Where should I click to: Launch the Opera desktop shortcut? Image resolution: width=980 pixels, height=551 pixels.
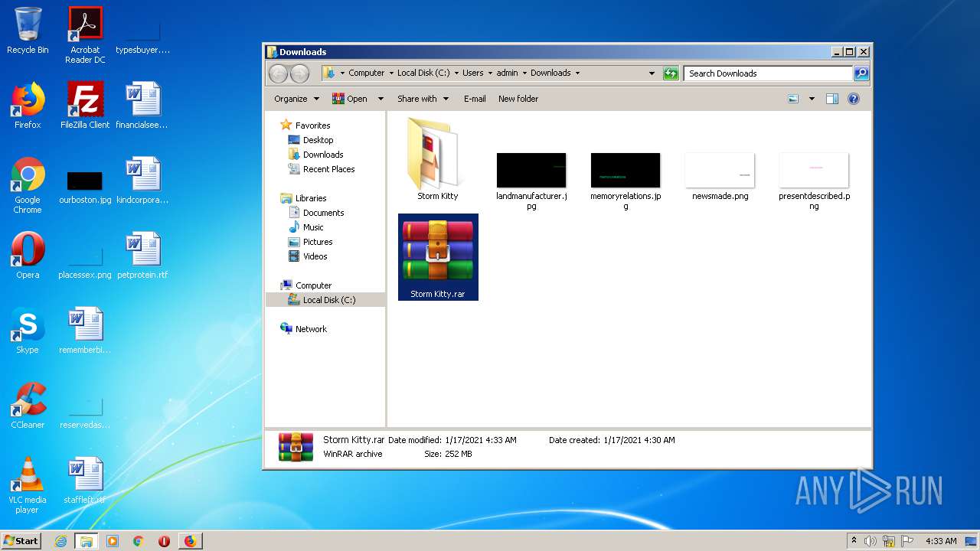click(28, 256)
